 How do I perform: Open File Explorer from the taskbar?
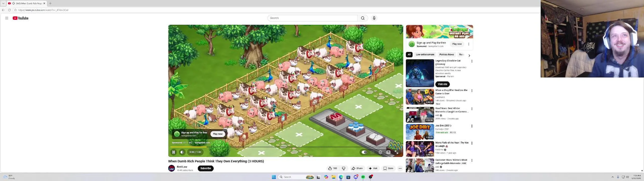[334, 177]
